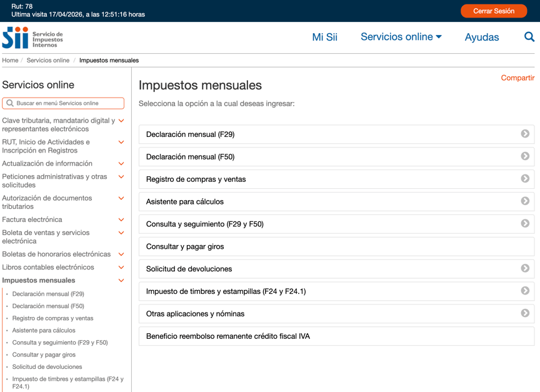The width and height of the screenshot is (540, 392).
Task: Collapse the Impuestos mensuales sidebar section
Action: [121, 281]
